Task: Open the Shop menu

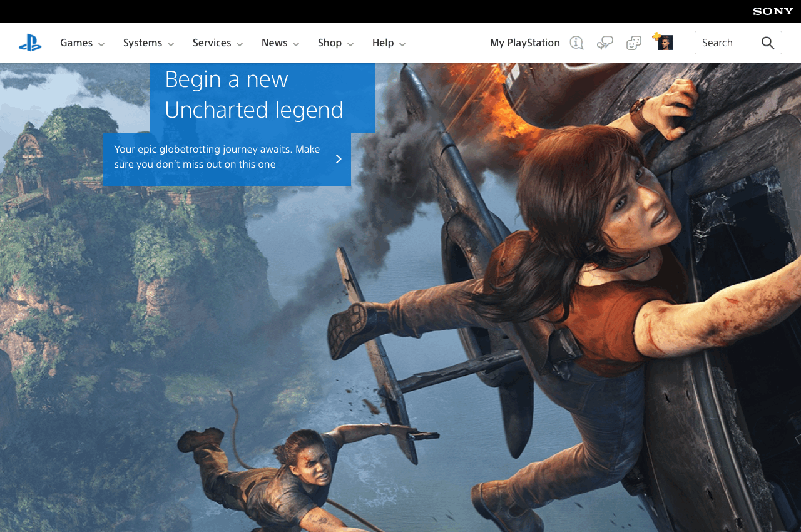Action: tap(330, 43)
